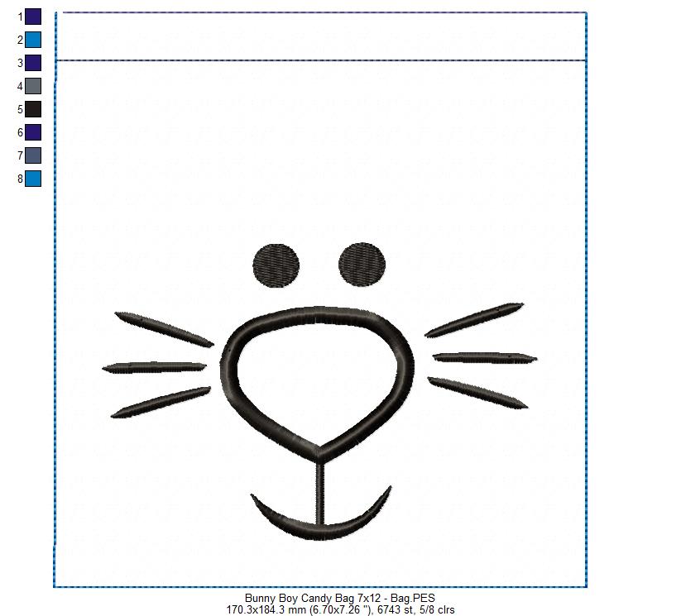
Task: Click the upper left whisker
Action: pos(164,327)
